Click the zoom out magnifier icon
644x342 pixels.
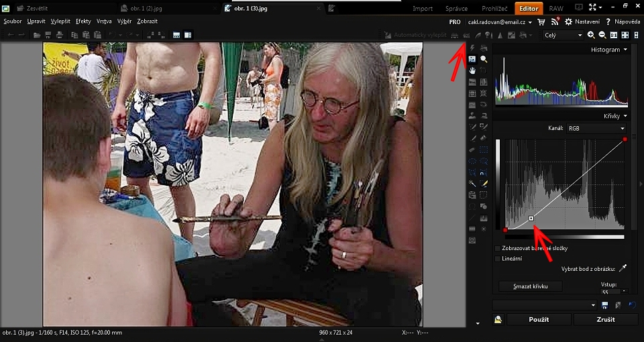tap(602, 35)
